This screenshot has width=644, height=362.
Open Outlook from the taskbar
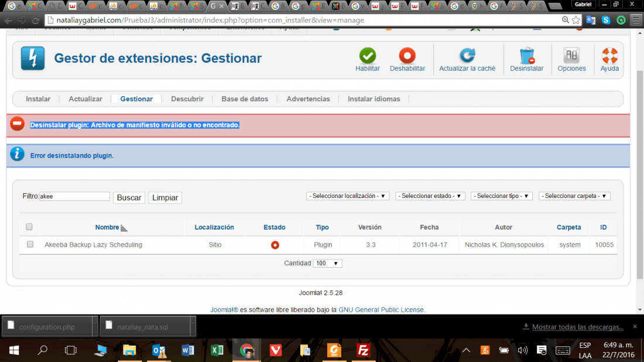coord(159,350)
